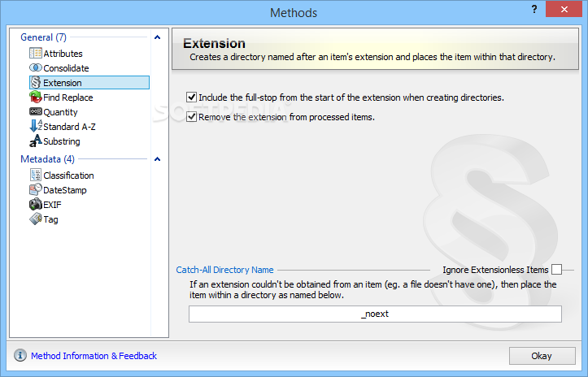Click the Consolidate method icon
The width and height of the screenshot is (588, 377).
pos(36,67)
